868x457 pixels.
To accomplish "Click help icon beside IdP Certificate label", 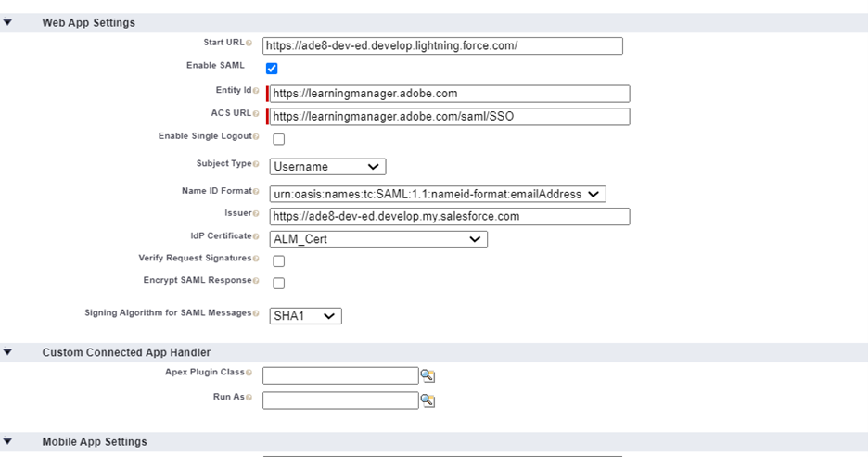I will click(256, 236).
